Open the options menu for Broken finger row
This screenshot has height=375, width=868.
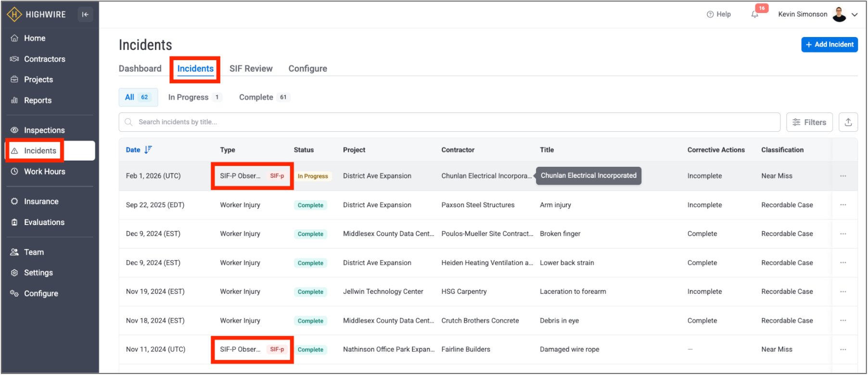(843, 234)
